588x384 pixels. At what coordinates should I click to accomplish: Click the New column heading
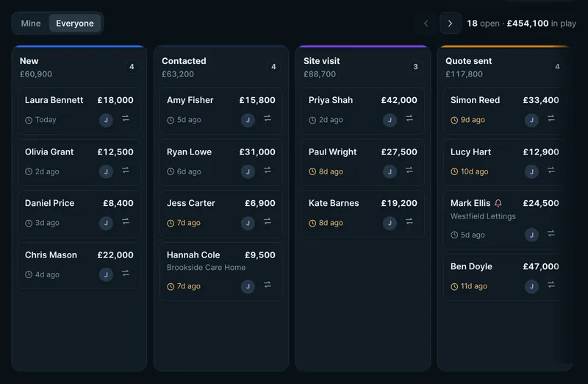pyautogui.click(x=29, y=61)
